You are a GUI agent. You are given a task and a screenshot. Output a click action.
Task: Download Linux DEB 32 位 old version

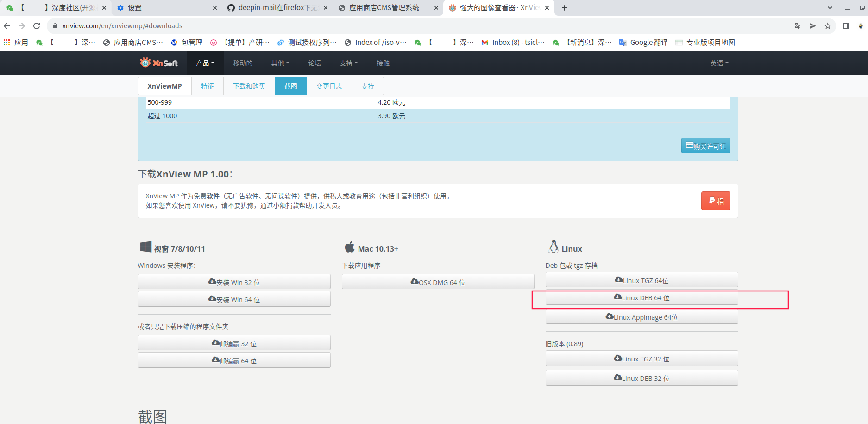click(x=642, y=378)
